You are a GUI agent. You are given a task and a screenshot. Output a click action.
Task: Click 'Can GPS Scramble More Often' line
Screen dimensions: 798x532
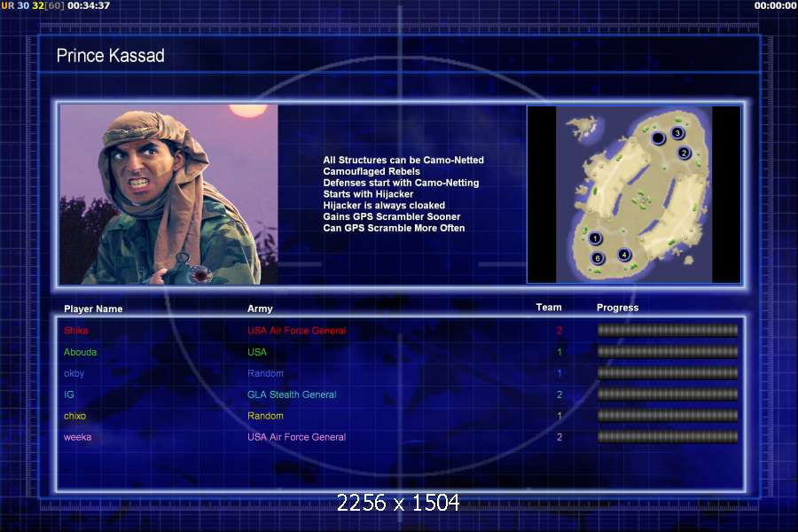pos(394,228)
